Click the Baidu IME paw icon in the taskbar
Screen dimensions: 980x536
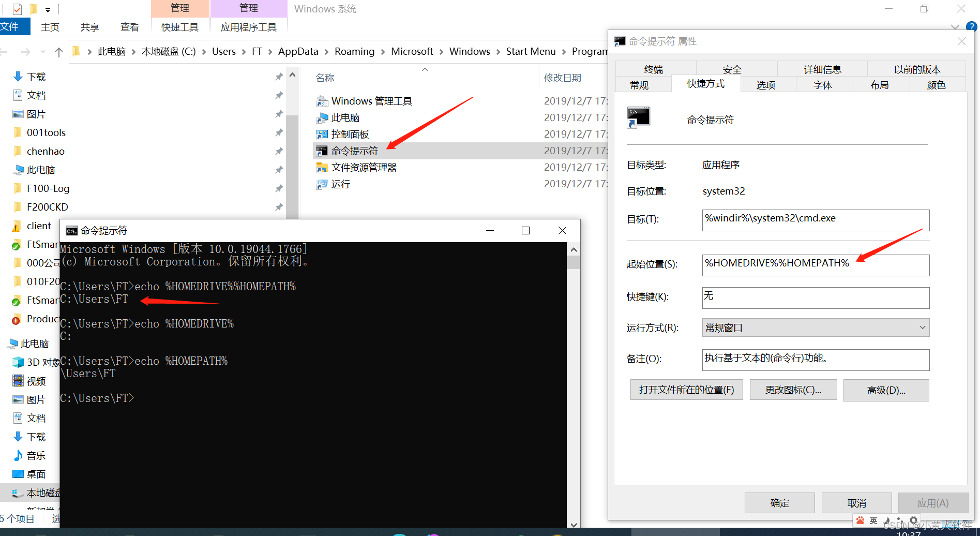click(x=860, y=520)
